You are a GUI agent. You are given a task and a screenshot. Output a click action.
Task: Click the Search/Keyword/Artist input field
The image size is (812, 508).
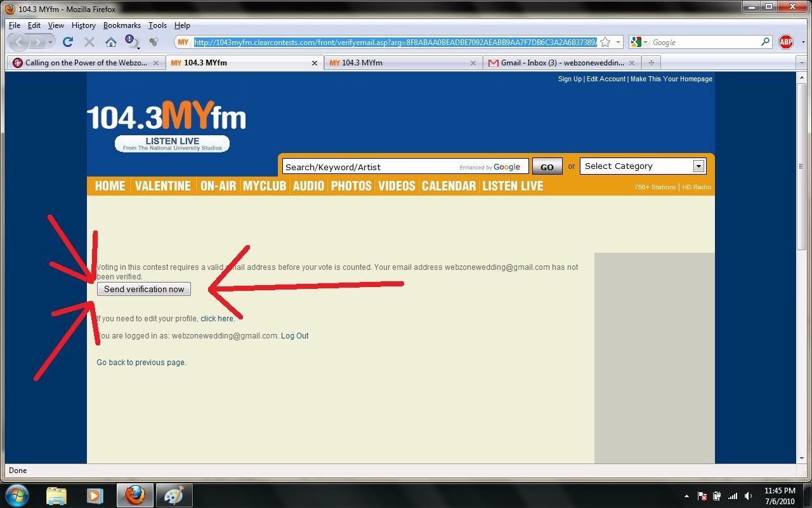coord(369,167)
